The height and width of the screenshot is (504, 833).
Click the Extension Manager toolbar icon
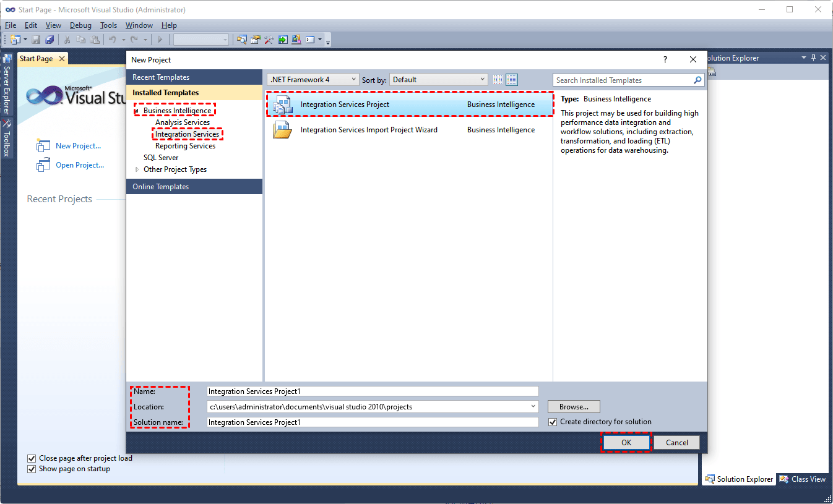[x=296, y=40]
